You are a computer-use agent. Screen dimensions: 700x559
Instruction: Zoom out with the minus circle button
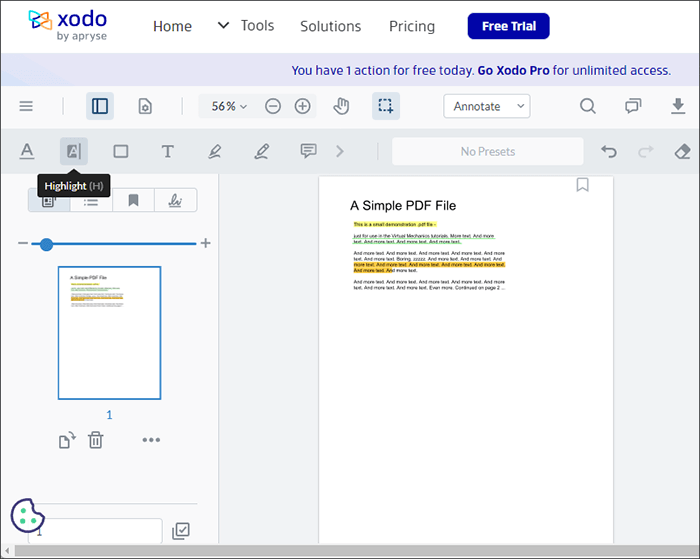point(273,106)
